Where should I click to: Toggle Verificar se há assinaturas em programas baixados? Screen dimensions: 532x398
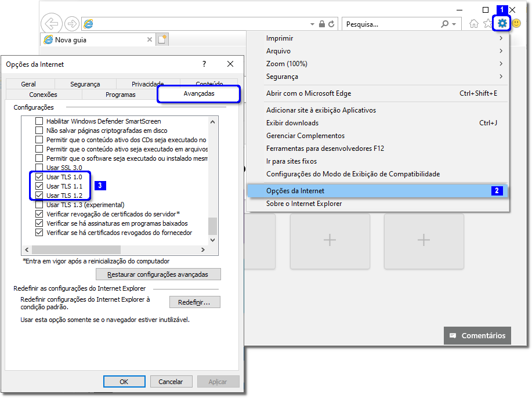(x=39, y=223)
